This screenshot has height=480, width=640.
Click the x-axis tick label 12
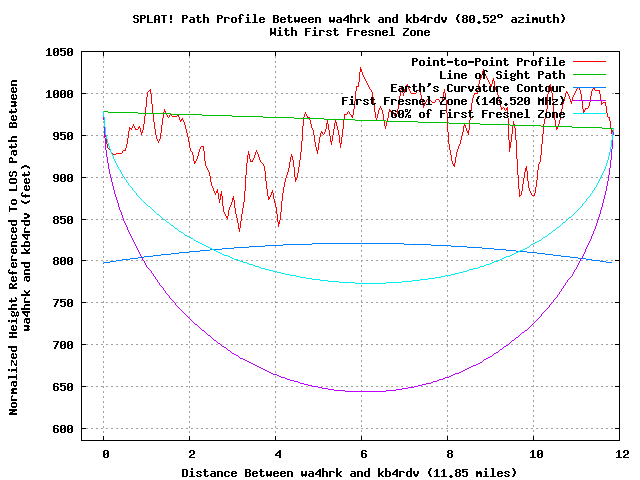(622, 454)
